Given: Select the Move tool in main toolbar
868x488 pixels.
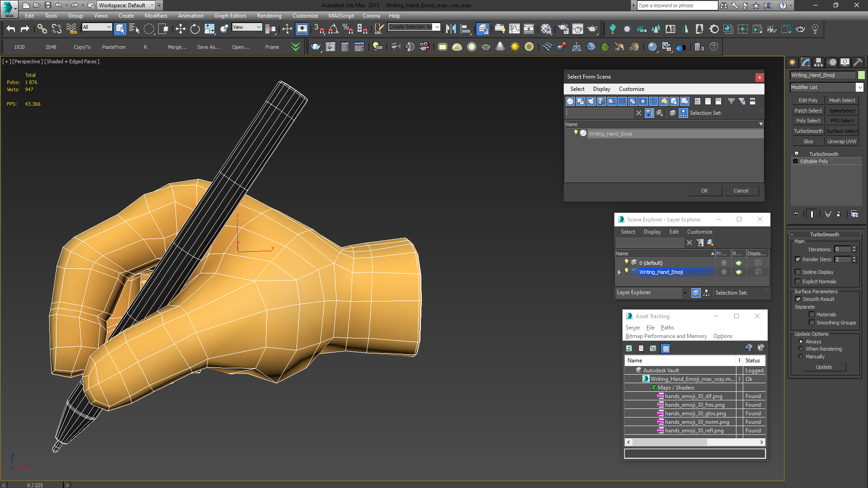Looking at the screenshot, I should click(180, 29).
